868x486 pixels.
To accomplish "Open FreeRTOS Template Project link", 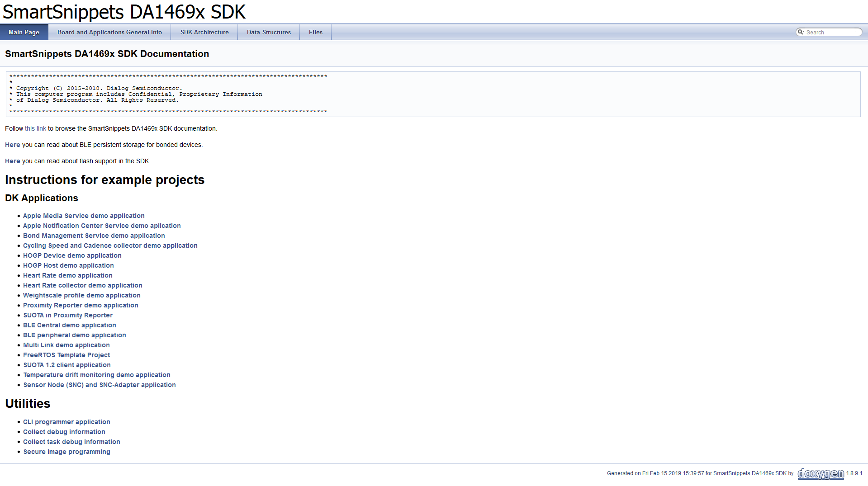I will click(66, 355).
